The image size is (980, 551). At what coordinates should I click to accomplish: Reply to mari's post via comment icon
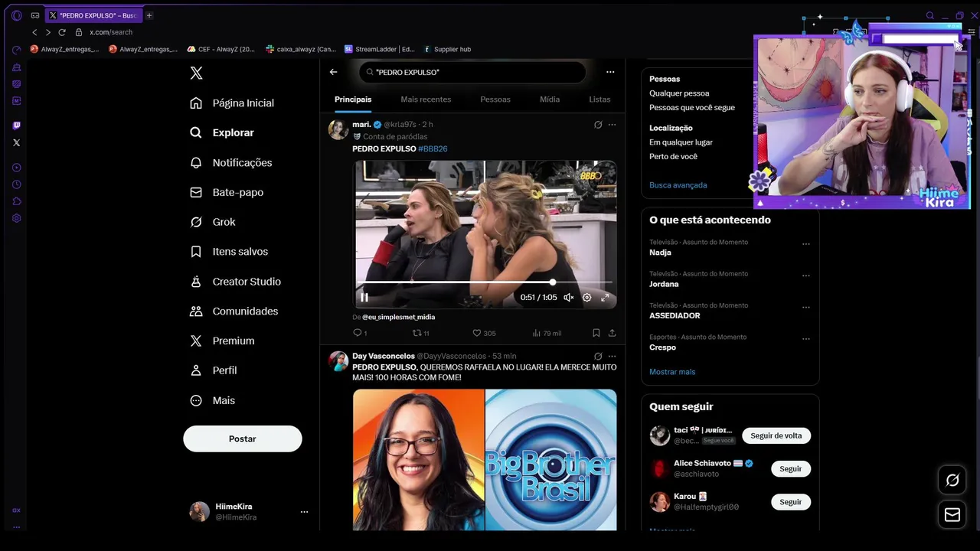[x=359, y=333]
